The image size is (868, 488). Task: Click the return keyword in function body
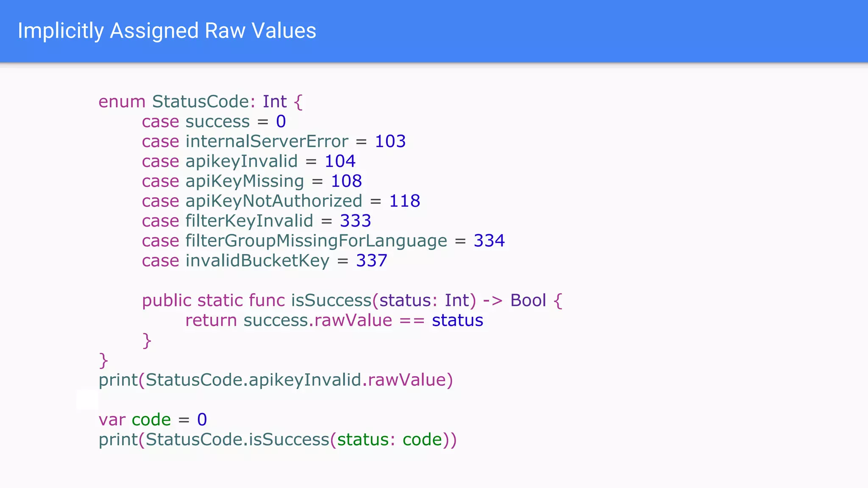tap(211, 321)
